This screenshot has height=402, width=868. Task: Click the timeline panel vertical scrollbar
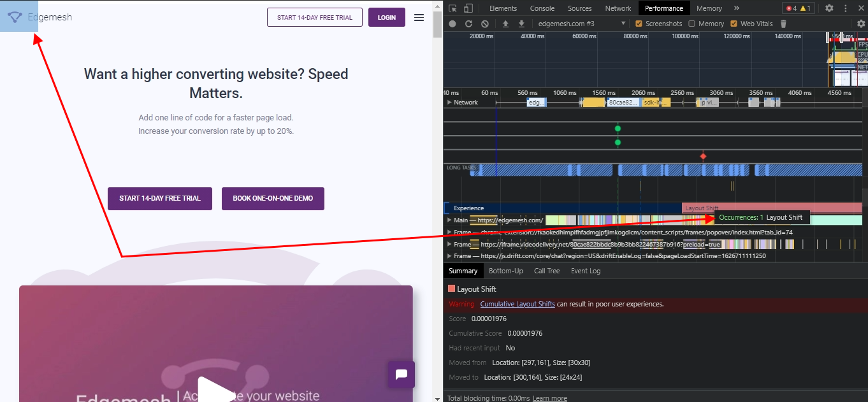(x=865, y=197)
